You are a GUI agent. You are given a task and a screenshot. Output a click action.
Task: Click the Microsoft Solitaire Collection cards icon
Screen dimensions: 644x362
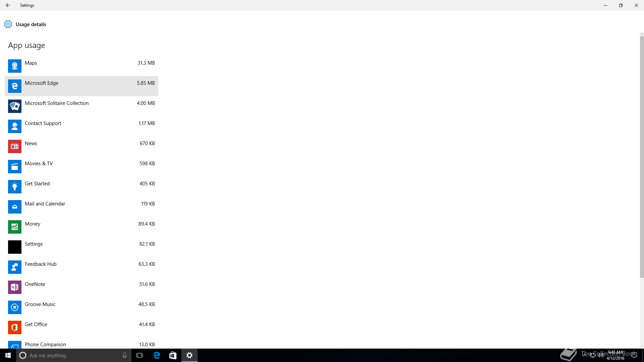[15, 106]
